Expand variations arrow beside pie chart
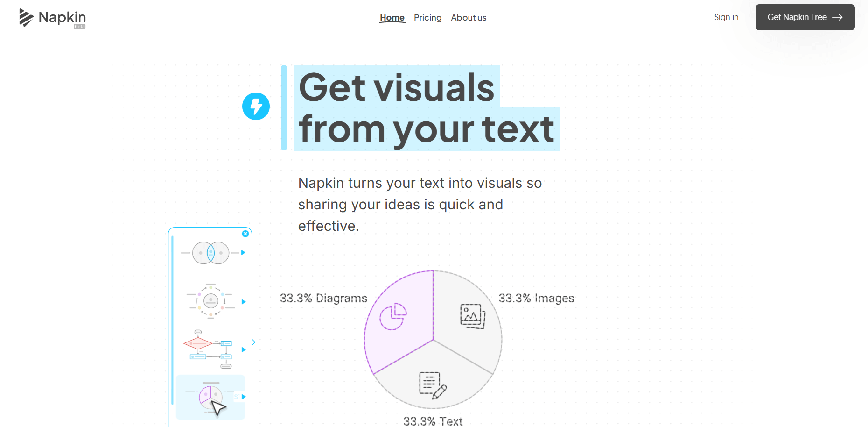Viewport: 868px width, 427px height. (243, 397)
